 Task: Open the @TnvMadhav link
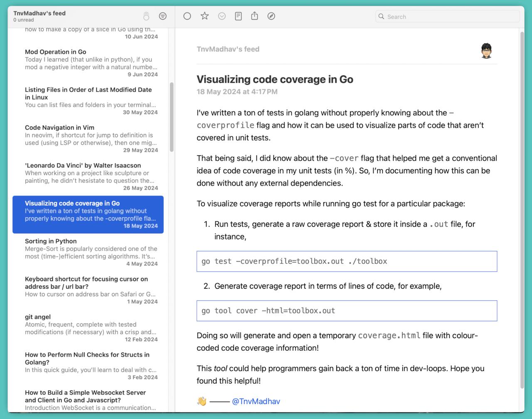[256, 402]
